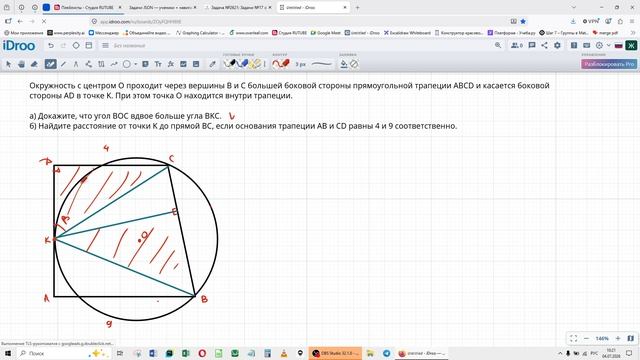
Task: Select the hand pan tool
Action: 21,64
